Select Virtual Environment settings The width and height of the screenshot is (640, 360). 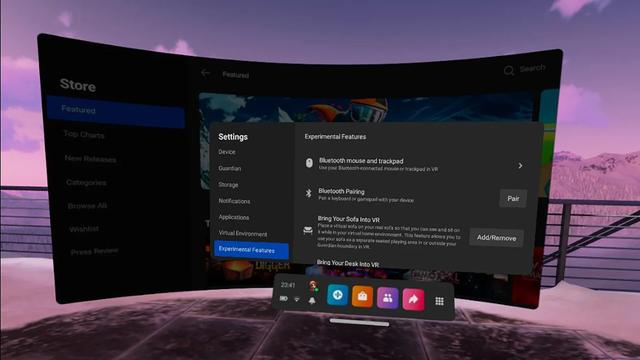tap(243, 233)
